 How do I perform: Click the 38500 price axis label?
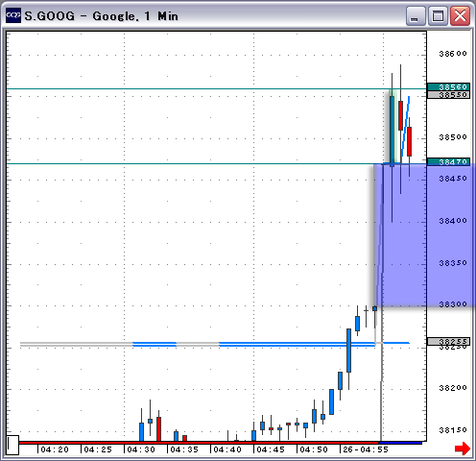click(453, 137)
